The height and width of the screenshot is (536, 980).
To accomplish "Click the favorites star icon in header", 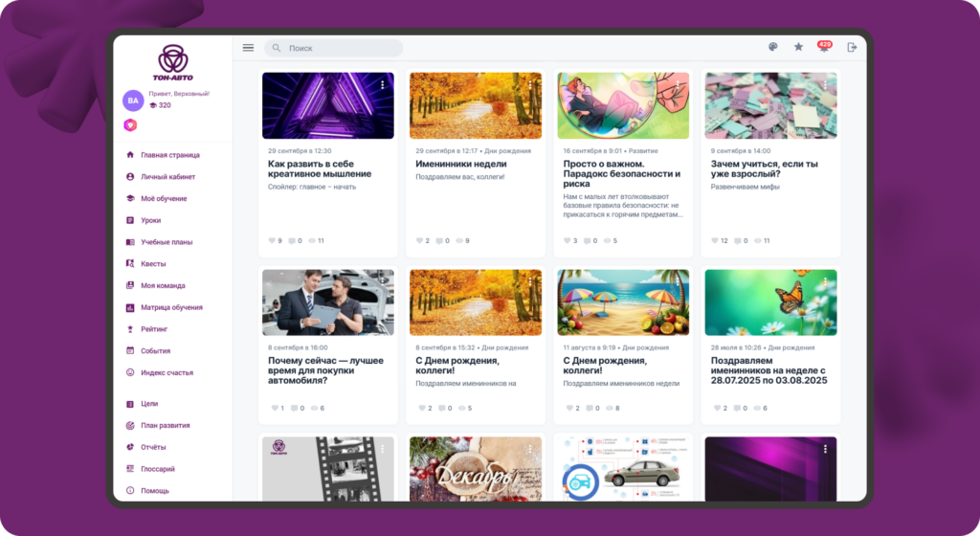I will (x=798, y=48).
